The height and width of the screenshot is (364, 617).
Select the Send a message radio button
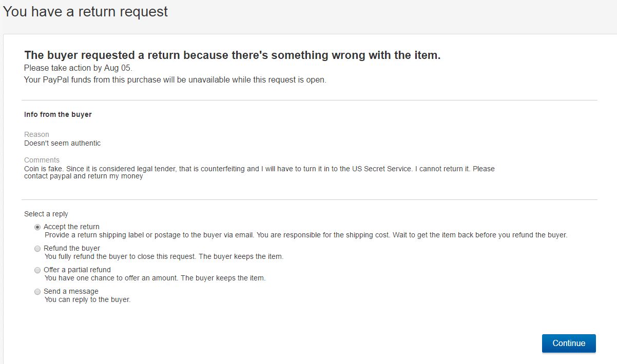pos(37,292)
